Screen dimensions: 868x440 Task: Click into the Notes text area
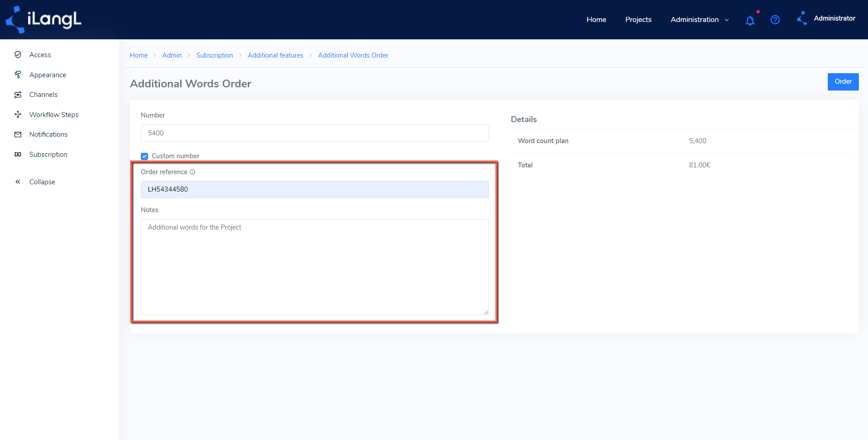click(315, 267)
